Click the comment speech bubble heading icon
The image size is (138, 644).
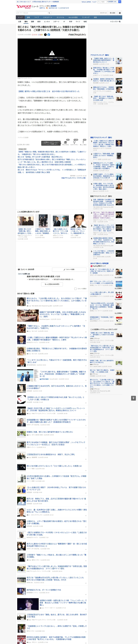[x=19, y=270]
